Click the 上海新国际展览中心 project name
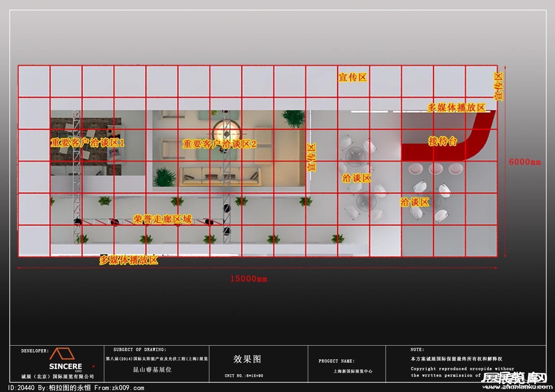Screen dimensions: 555x392 coord(353,371)
